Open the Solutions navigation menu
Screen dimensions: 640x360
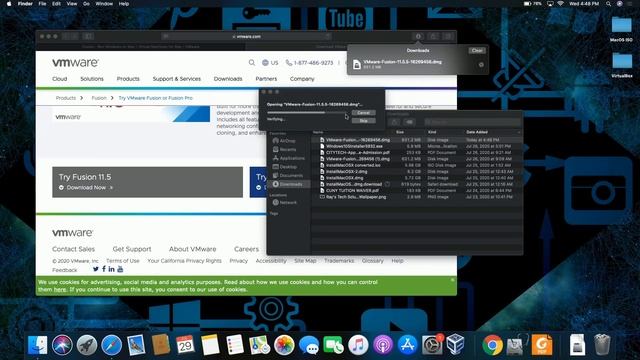(92, 79)
